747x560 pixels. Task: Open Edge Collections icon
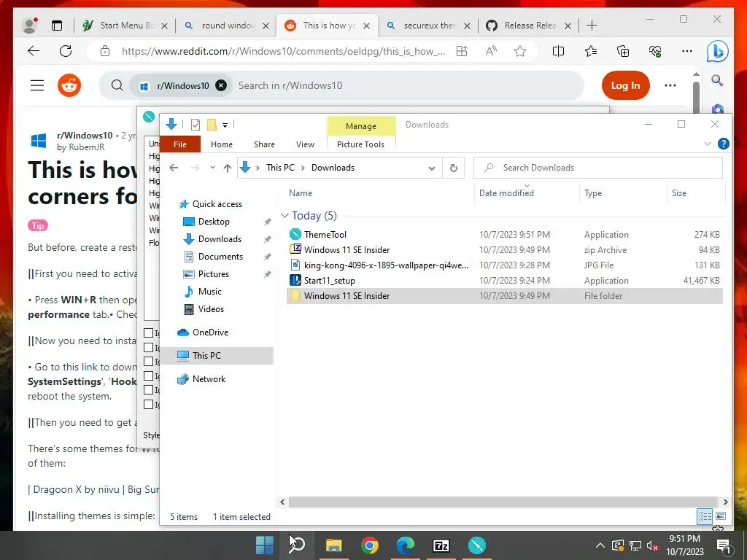point(623,51)
